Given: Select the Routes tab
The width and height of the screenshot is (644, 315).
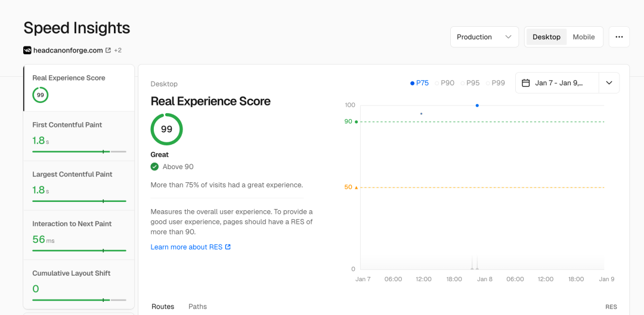Looking at the screenshot, I should point(163,307).
